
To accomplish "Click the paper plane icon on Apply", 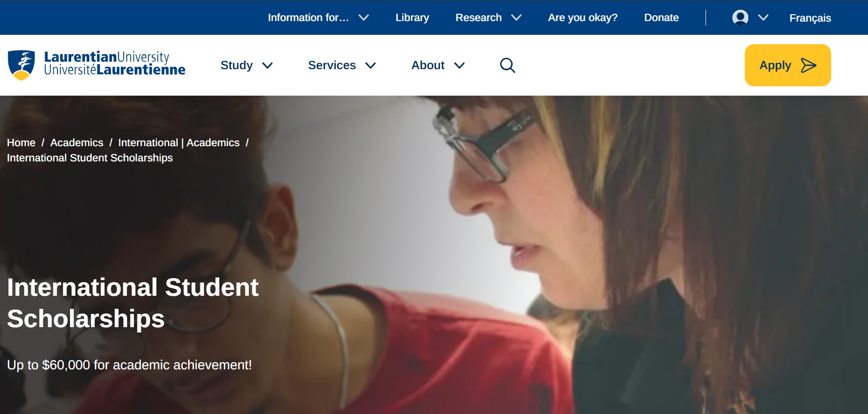I will coord(809,65).
